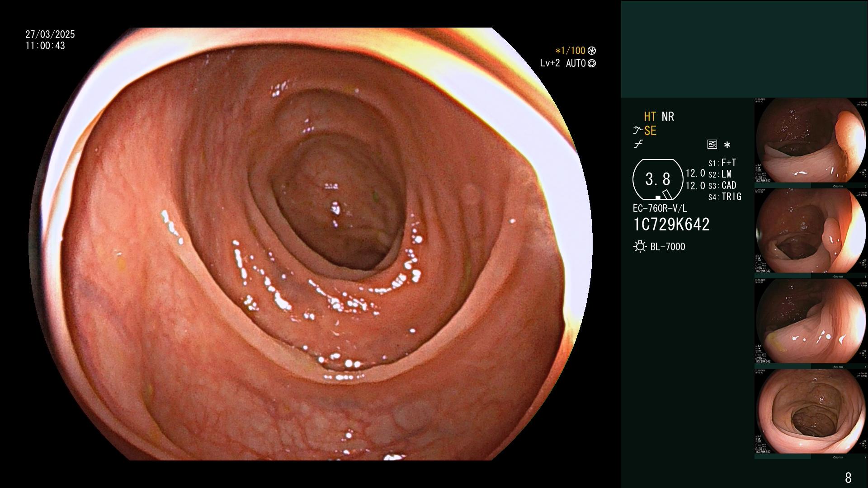
Task: Select the HT indicator
Action: click(x=650, y=117)
